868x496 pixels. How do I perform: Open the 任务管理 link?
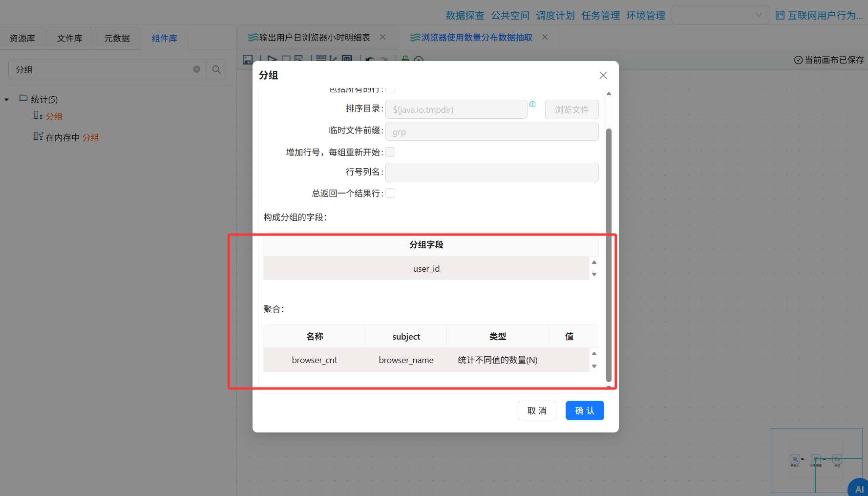click(600, 15)
